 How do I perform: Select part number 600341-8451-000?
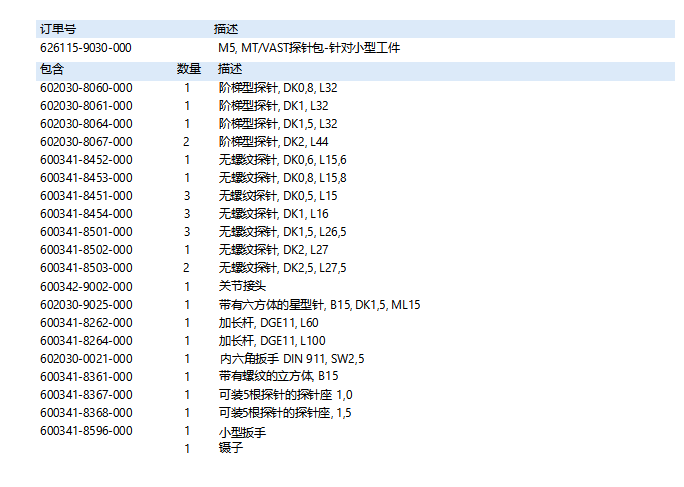point(86,195)
